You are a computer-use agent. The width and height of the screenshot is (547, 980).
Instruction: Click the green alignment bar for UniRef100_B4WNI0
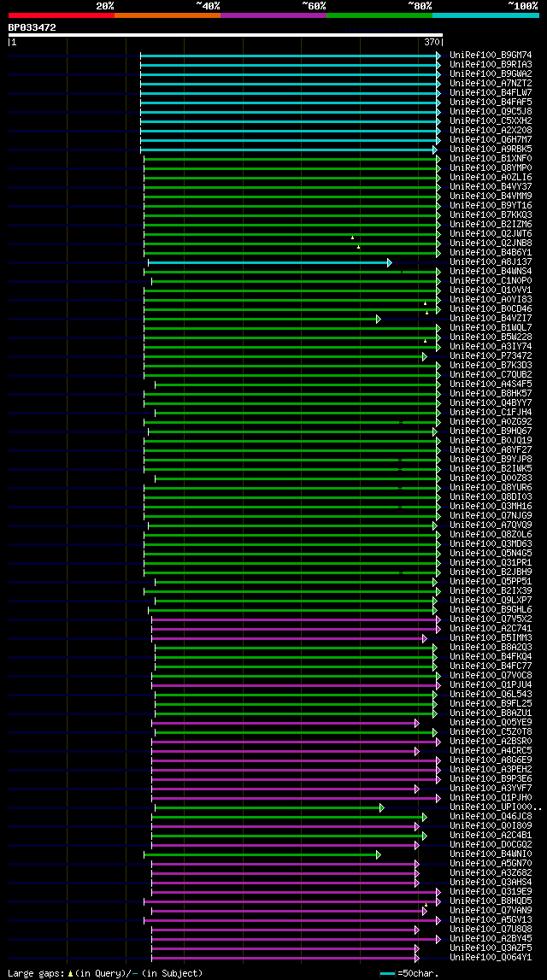coord(262,854)
